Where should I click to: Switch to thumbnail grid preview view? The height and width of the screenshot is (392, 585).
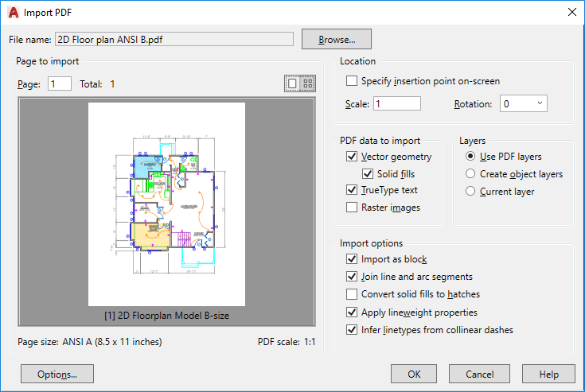click(x=308, y=83)
